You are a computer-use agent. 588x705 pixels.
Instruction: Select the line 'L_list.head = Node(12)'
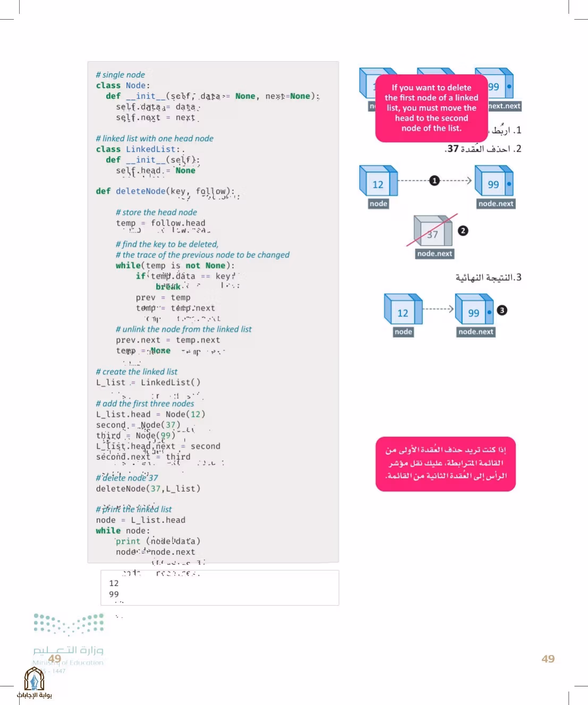point(150,414)
